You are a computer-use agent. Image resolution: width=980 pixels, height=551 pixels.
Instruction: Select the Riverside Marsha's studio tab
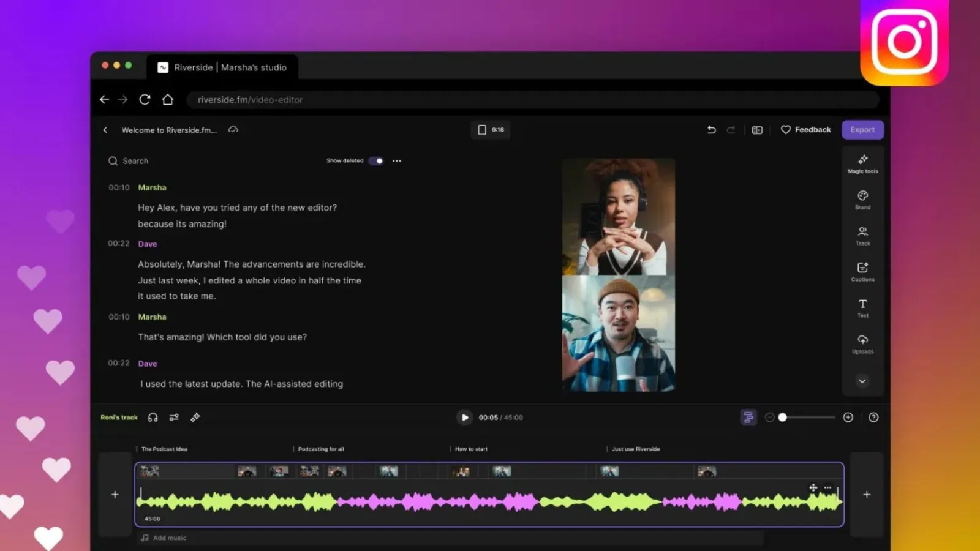pyautogui.click(x=223, y=67)
